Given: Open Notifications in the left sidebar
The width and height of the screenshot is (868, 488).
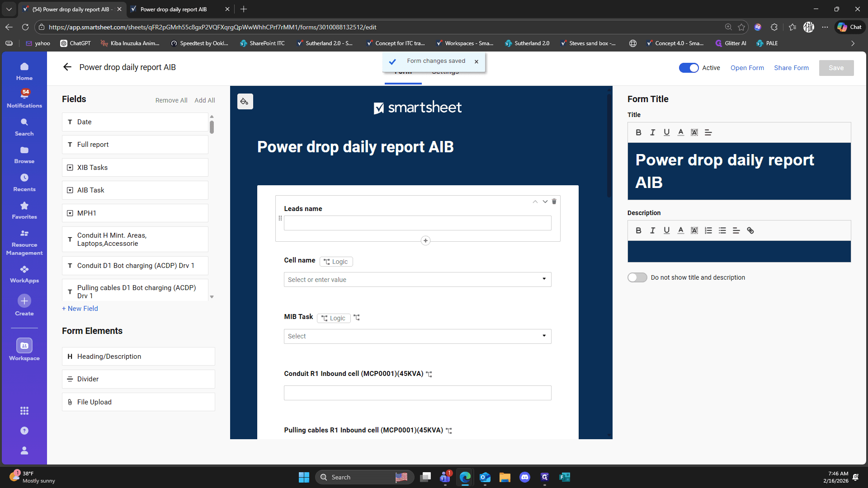Looking at the screenshot, I should point(24,99).
